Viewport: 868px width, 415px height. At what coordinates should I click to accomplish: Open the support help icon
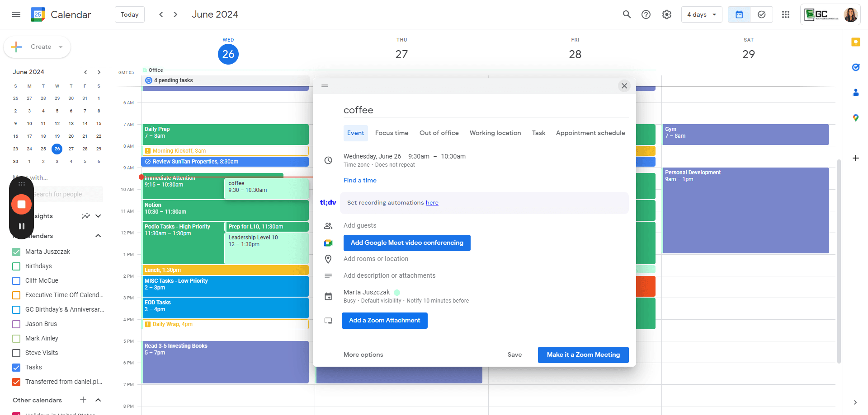click(646, 14)
